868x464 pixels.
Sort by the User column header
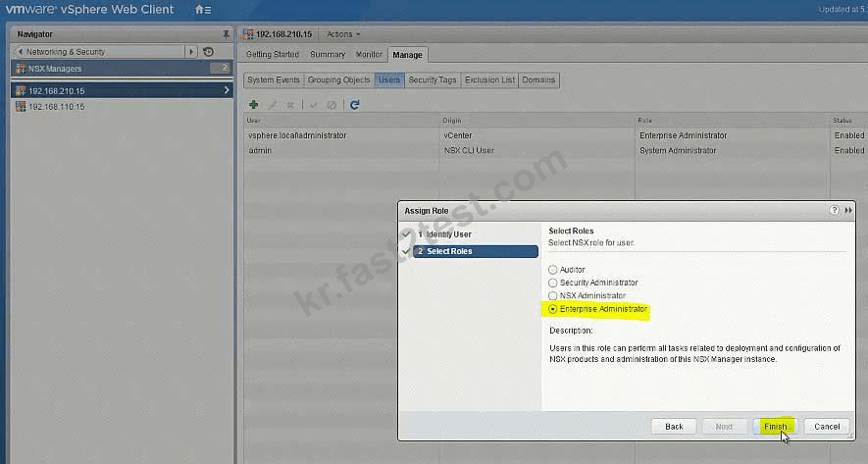click(x=341, y=120)
